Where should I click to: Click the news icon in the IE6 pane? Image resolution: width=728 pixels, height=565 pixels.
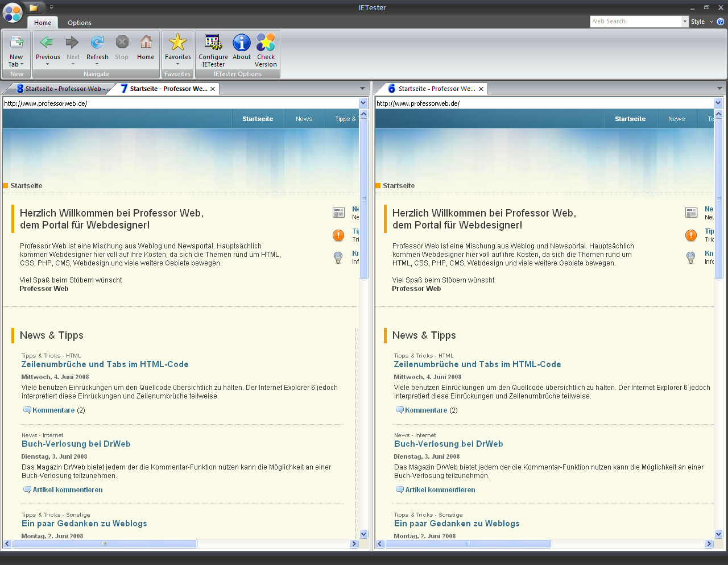[x=692, y=213]
